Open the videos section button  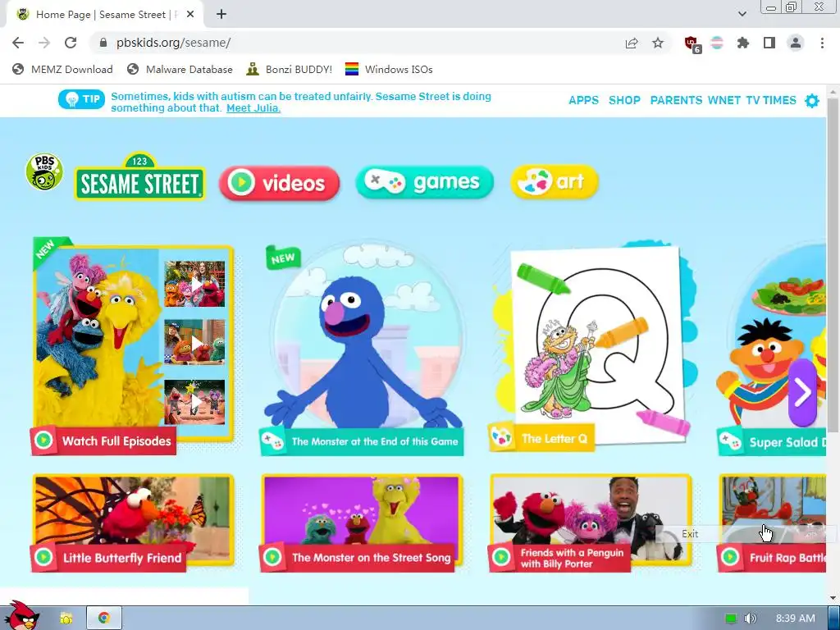pyautogui.click(x=279, y=183)
